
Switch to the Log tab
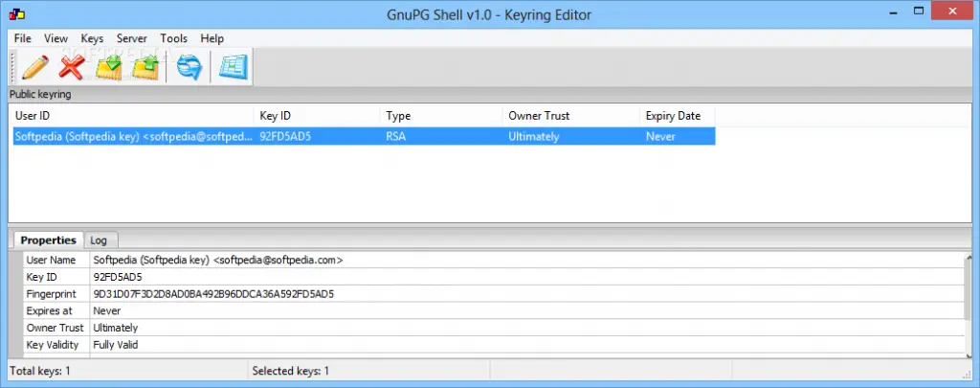click(x=99, y=240)
